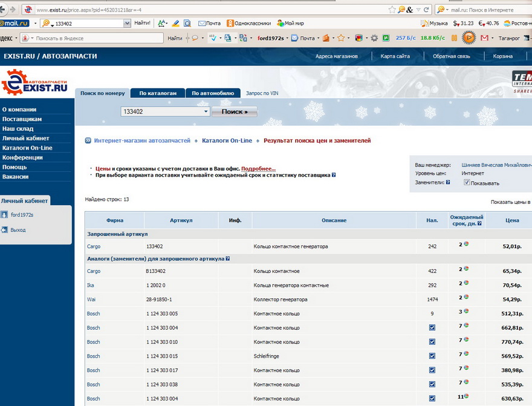
Task: Activate the highlighter pen icon
Action: tap(175, 23)
